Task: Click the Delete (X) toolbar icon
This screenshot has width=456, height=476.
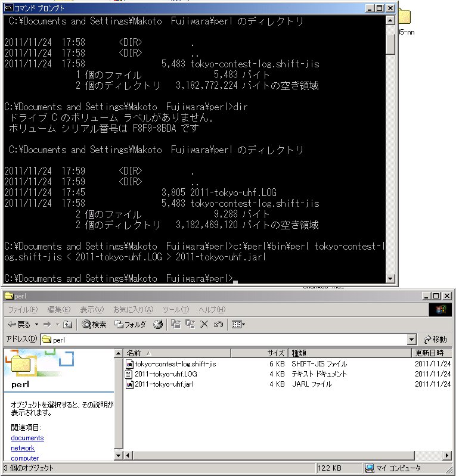Action: (204, 324)
